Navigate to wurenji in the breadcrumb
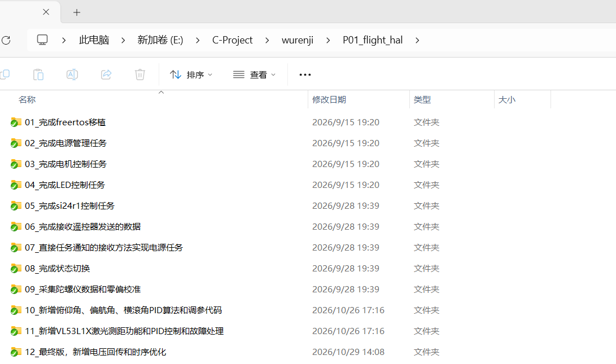The width and height of the screenshot is (616, 364). pyautogui.click(x=298, y=40)
